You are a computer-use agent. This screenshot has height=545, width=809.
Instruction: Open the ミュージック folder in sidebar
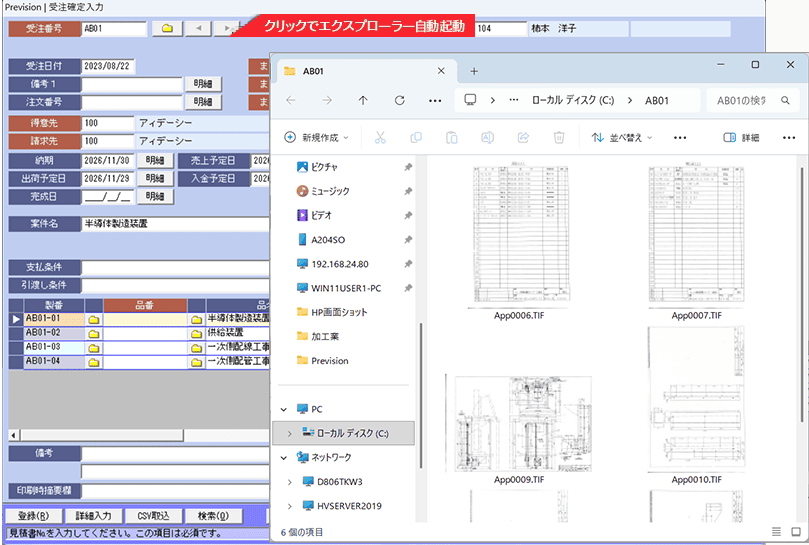329,190
